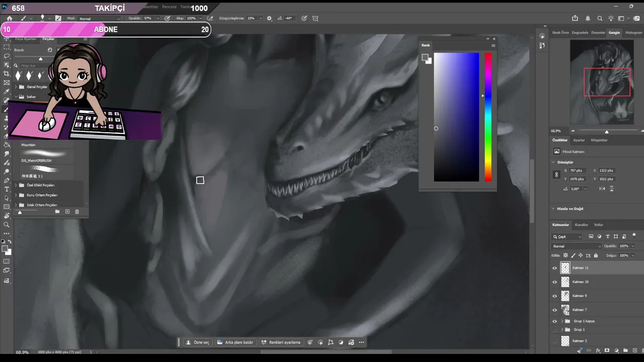The image size is (644, 362).
Task: Select the Zoom tool
Action: (7, 225)
